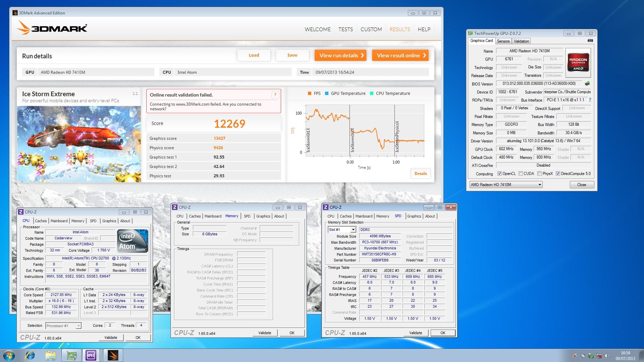Click the 3DMark taskbar icon
Image resolution: width=644 pixels, height=362 pixels.
point(113,355)
